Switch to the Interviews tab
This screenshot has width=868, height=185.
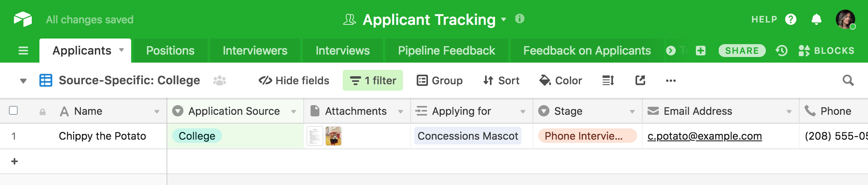click(x=343, y=51)
